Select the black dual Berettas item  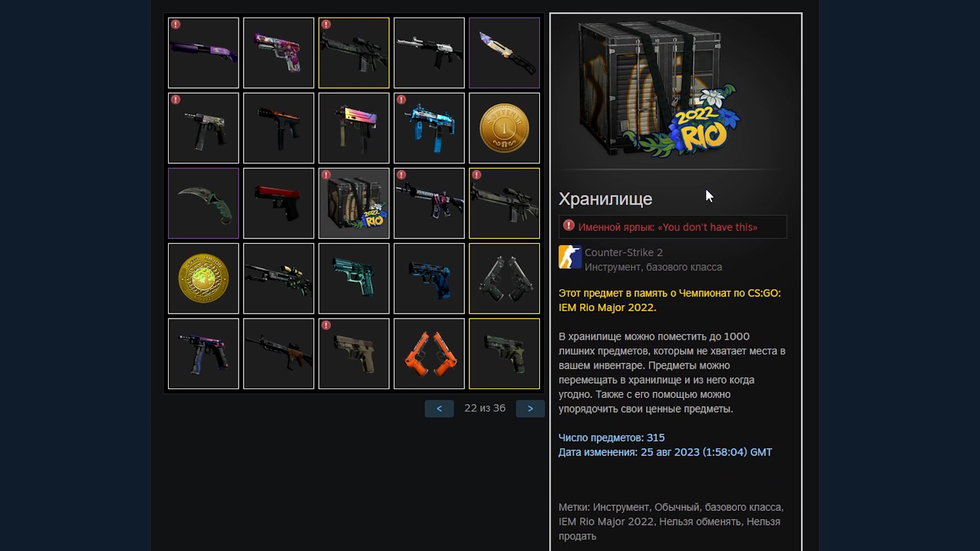(504, 279)
